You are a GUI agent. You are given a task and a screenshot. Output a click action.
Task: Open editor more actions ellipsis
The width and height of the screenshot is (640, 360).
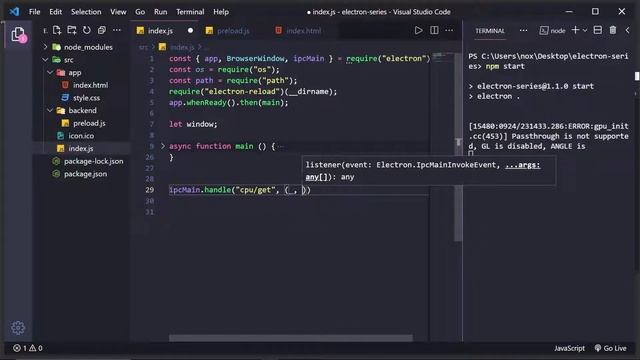pyautogui.click(x=449, y=30)
